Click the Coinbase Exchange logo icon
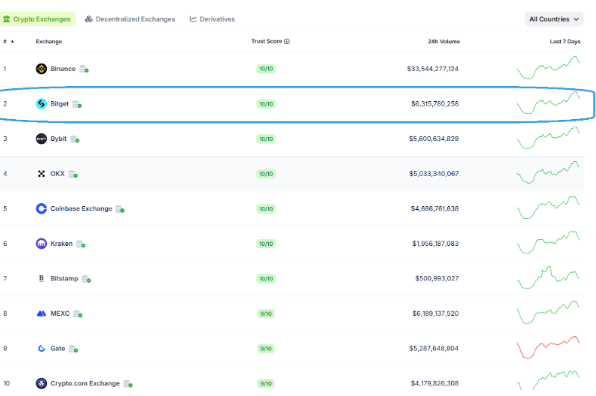 41,209
